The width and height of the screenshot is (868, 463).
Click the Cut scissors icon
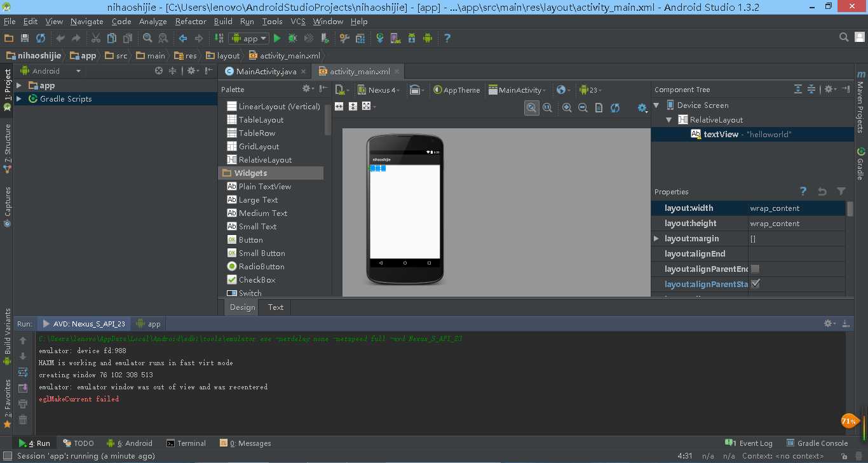tap(96, 39)
